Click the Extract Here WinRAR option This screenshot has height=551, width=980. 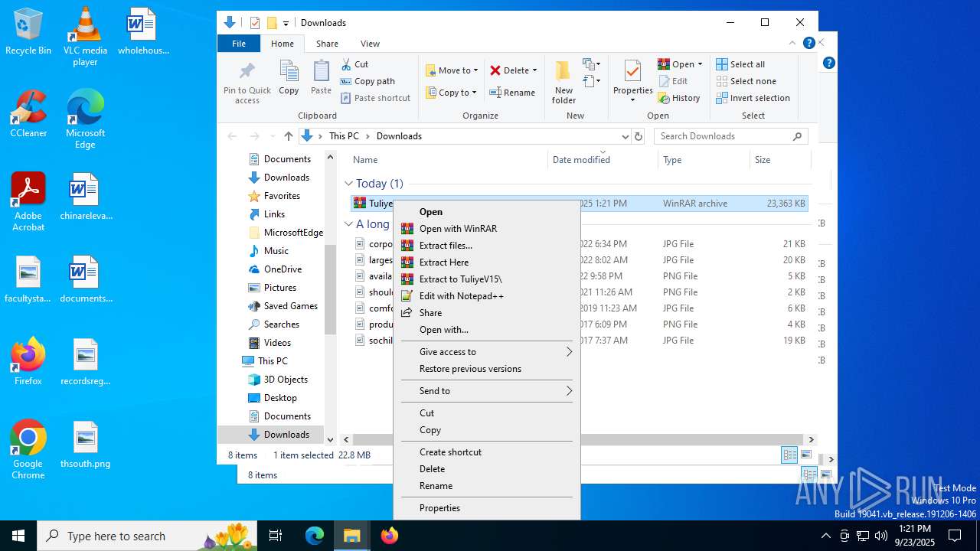443,262
